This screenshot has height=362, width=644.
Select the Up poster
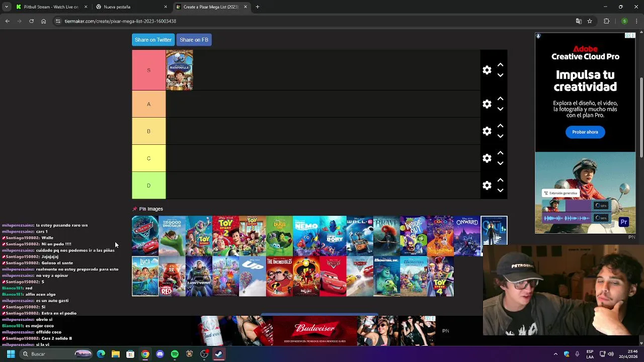(x=253, y=276)
